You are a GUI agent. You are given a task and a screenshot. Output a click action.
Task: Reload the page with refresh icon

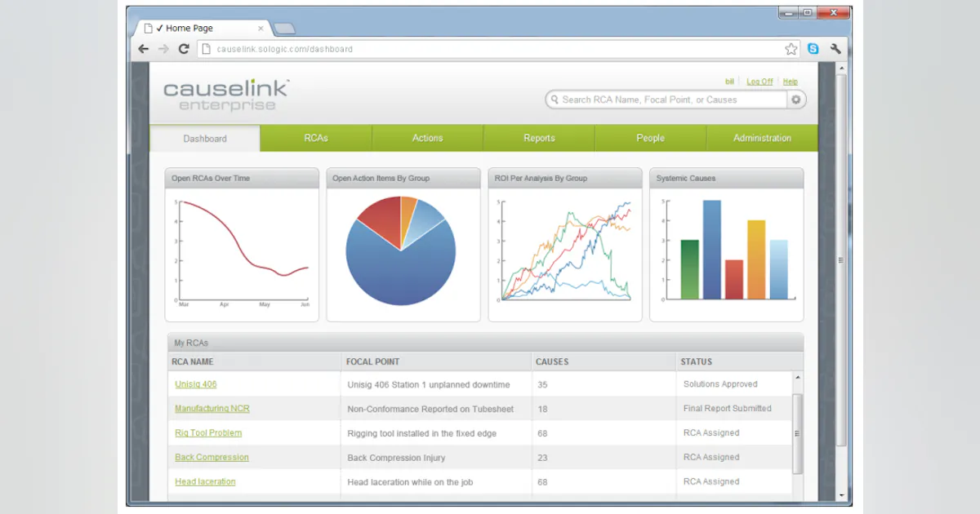[184, 49]
